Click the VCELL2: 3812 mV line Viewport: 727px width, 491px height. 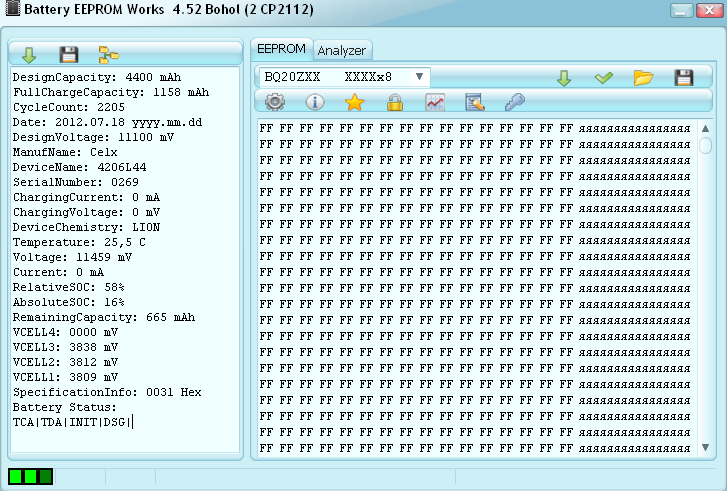[65, 362]
